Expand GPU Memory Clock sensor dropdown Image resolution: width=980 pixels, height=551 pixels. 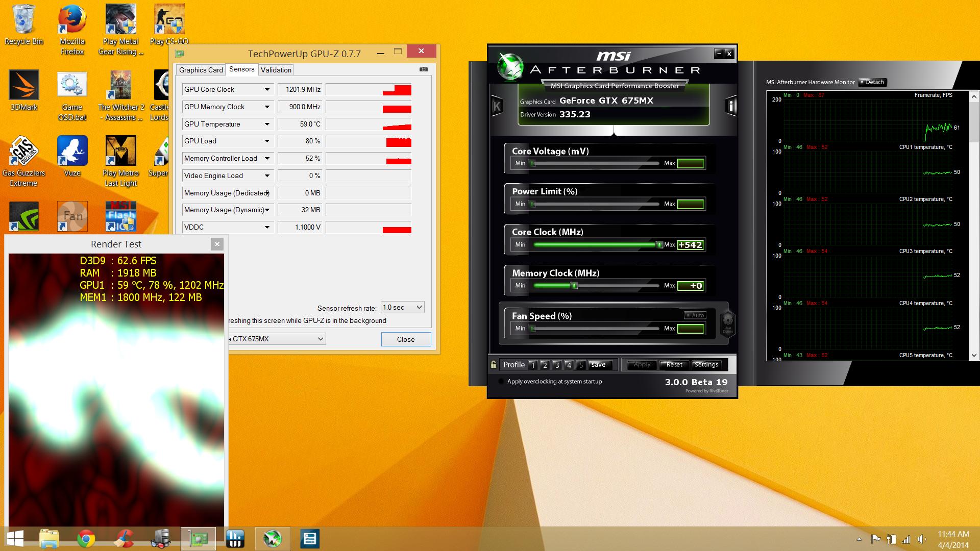(267, 107)
